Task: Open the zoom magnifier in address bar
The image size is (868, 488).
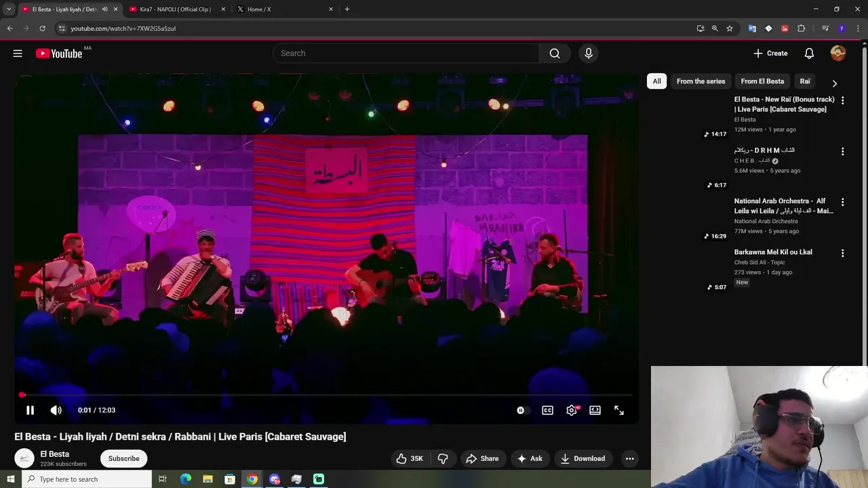Action: click(x=715, y=28)
